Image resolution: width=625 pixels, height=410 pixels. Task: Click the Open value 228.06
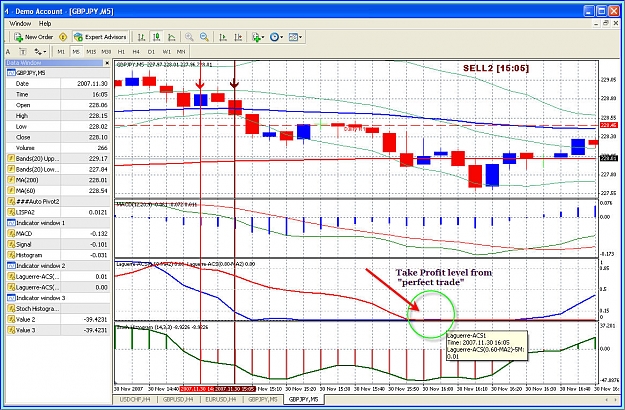(x=98, y=105)
